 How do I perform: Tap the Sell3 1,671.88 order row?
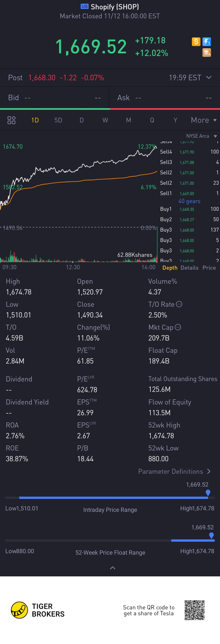click(x=189, y=162)
